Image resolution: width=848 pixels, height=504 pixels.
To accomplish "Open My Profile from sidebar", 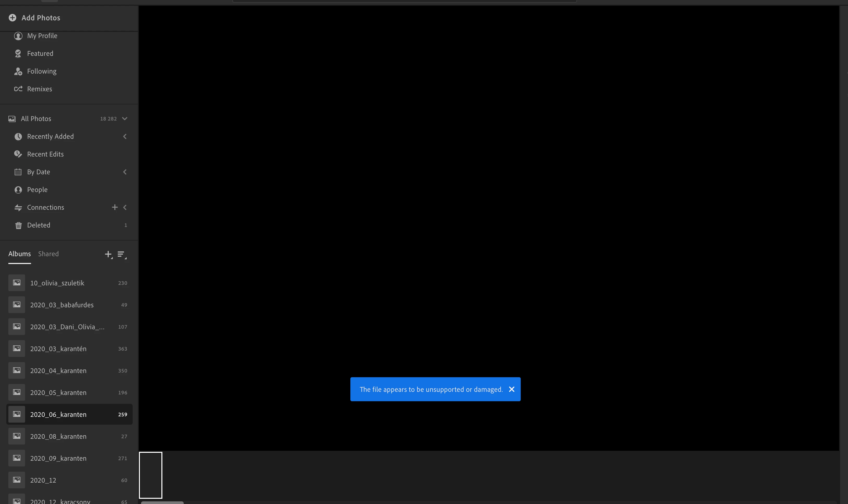I will [42, 36].
